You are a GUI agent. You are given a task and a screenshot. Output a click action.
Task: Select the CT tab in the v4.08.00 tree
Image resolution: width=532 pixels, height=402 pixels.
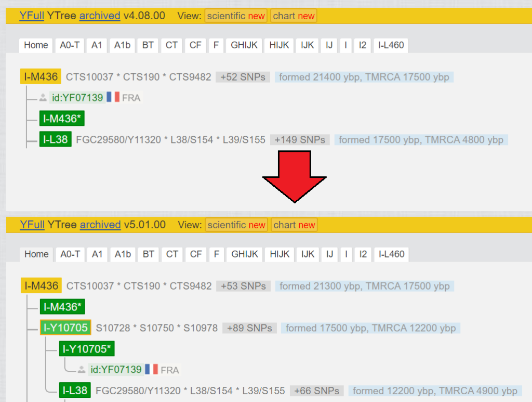pos(171,45)
